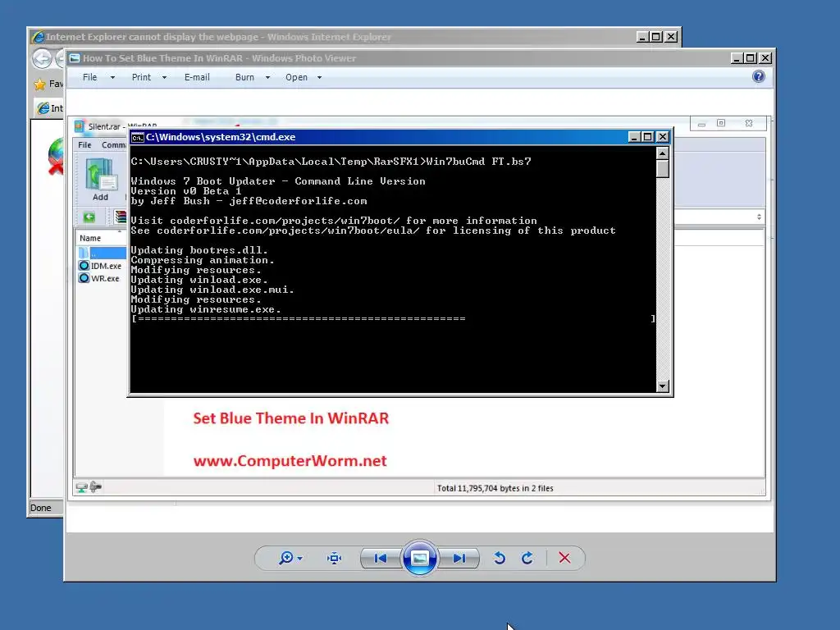Start the slide show in Photo Viewer

click(x=419, y=558)
